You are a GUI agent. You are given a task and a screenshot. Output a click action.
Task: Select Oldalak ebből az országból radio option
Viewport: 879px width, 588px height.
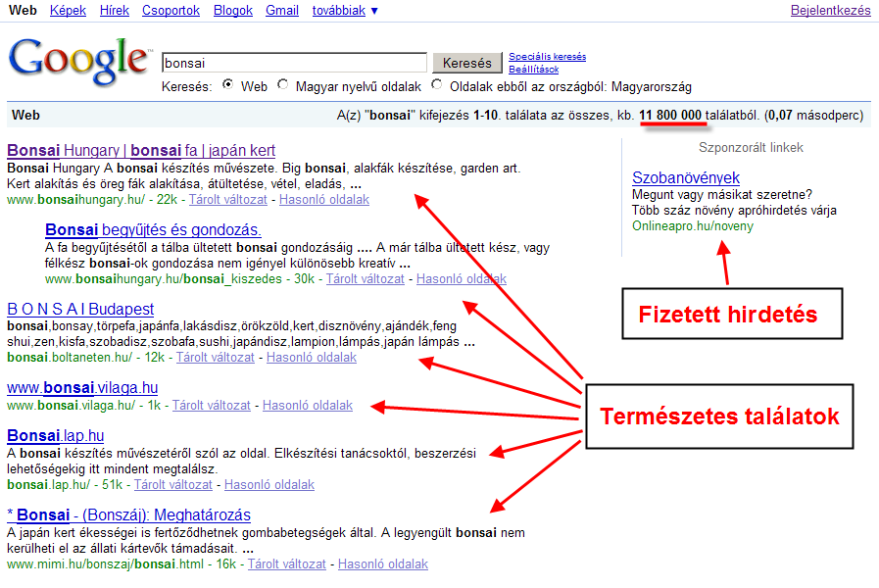click(437, 84)
